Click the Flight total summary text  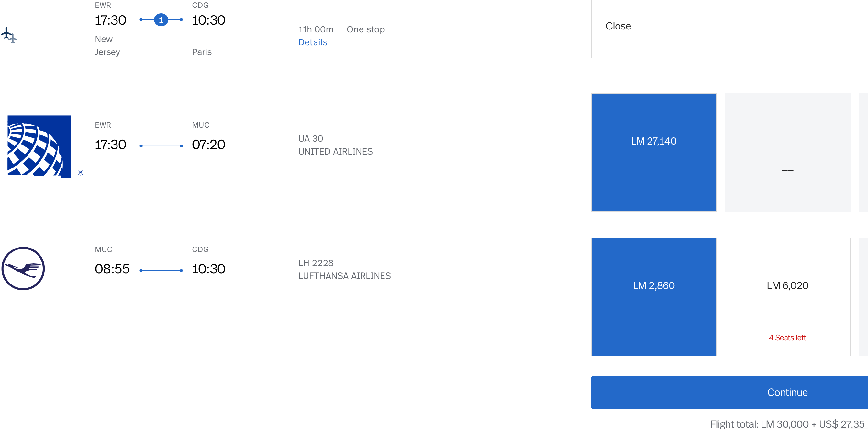(x=787, y=423)
